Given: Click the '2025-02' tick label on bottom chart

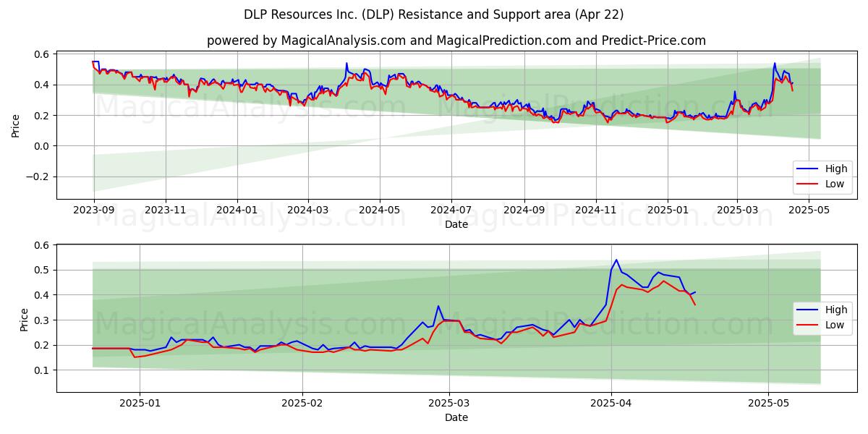Looking at the screenshot, I should coord(302,404).
